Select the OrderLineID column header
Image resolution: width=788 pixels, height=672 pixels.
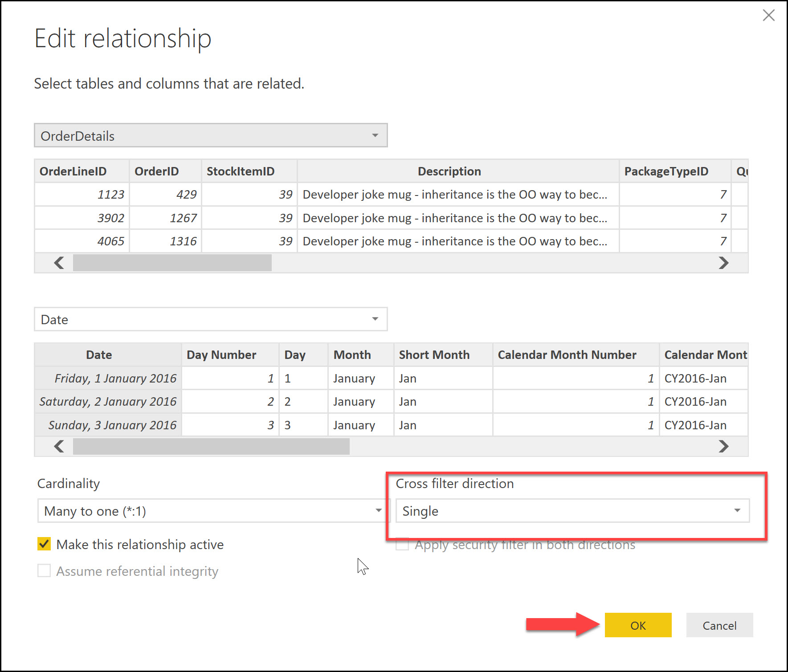click(x=82, y=171)
